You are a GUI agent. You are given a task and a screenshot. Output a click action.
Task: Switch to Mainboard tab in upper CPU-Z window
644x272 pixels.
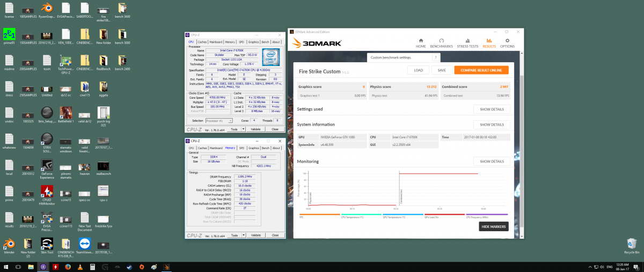[216, 42]
